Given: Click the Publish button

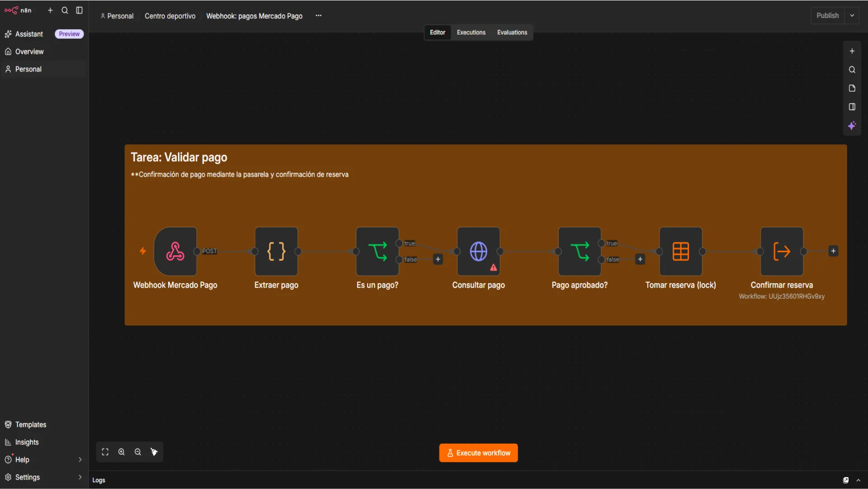Looking at the screenshot, I should [827, 15].
